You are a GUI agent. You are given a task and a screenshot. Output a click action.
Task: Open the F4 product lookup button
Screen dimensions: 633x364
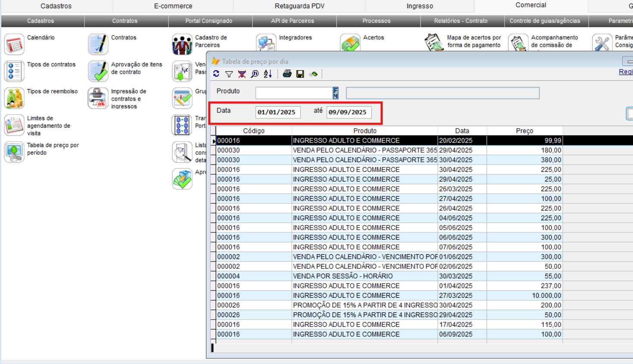pyautogui.click(x=335, y=93)
